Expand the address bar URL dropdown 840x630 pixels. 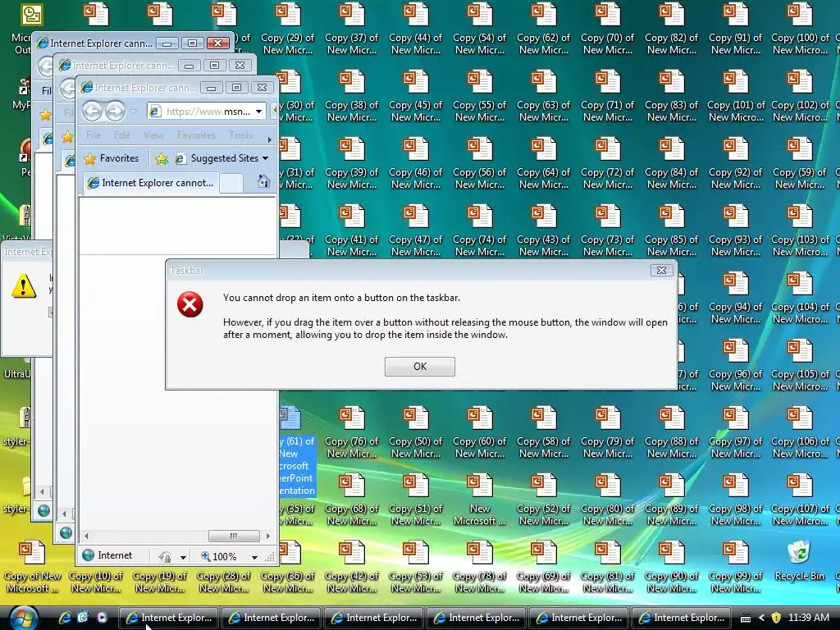pyautogui.click(x=258, y=112)
